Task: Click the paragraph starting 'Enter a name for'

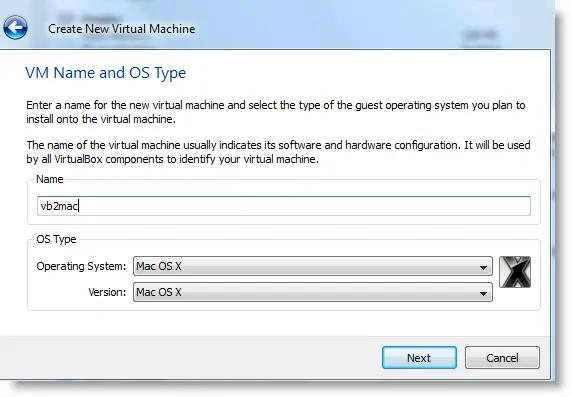Action: coord(276,112)
